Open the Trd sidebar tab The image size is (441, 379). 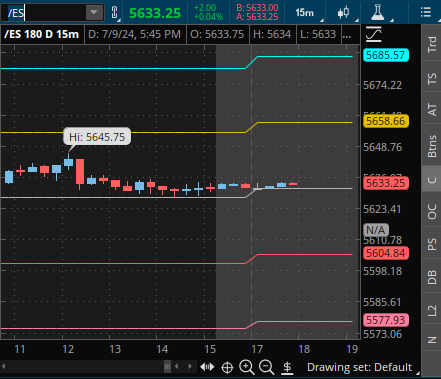pyautogui.click(x=432, y=44)
